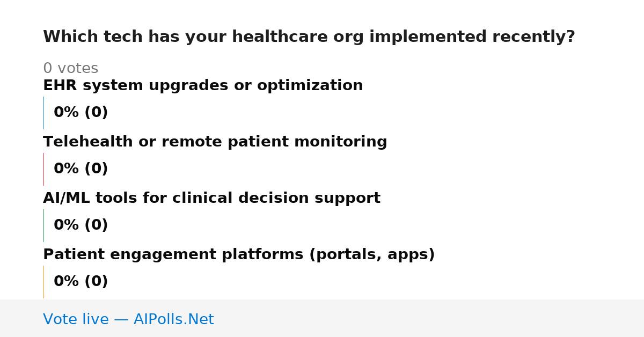Viewport: 644px width, 337px height.
Task: Click the 0% (0) result below Telehealth
Action: tap(80, 169)
